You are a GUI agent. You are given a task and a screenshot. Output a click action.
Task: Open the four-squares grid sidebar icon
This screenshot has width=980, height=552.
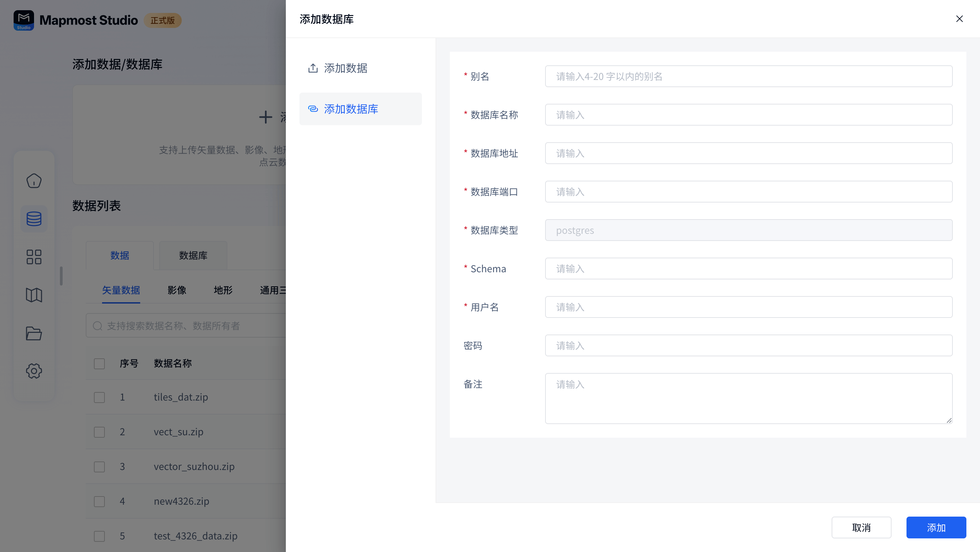click(x=34, y=257)
